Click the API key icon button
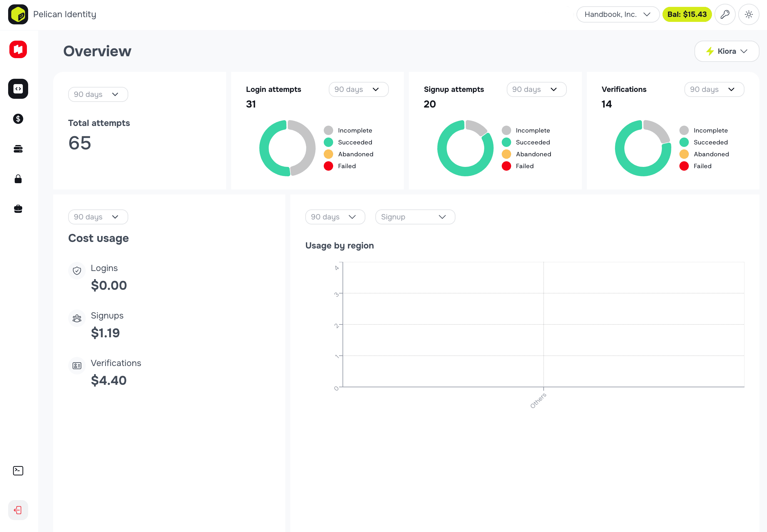Viewport: 767px width, 532px height. coord(725,14)
